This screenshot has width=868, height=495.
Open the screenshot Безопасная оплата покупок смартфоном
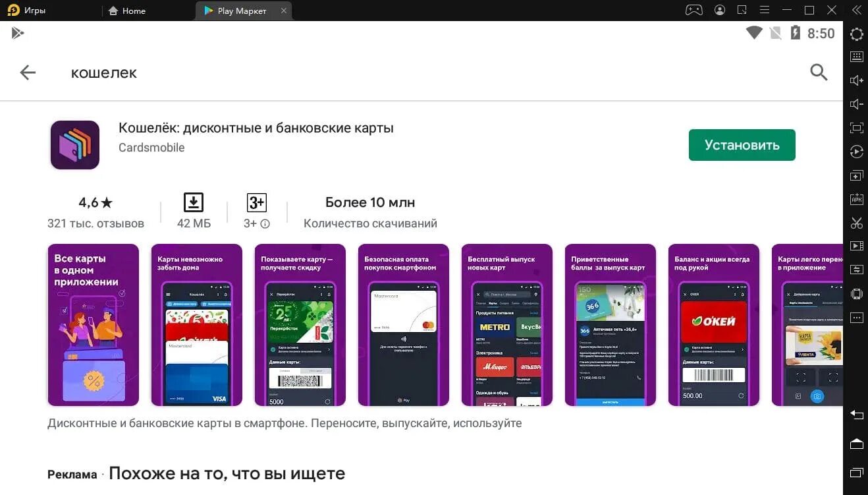point(403,325)
